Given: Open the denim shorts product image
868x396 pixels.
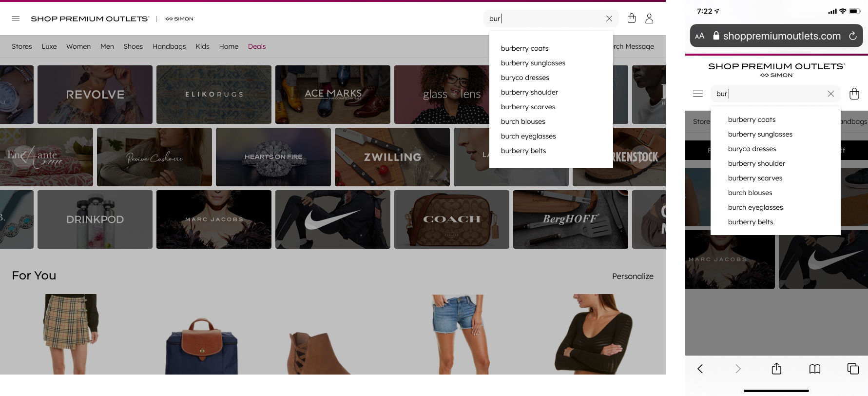Looking at the screenshot, I should 461,334.
